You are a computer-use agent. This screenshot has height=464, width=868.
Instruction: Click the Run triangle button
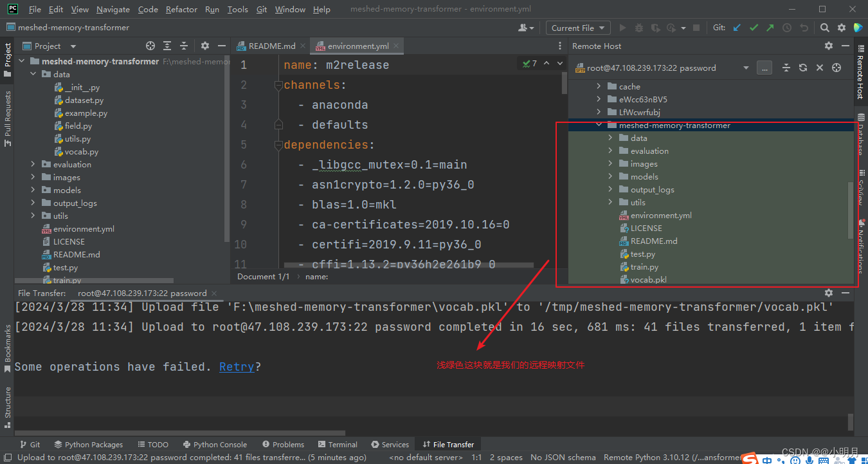pos(622,28)
